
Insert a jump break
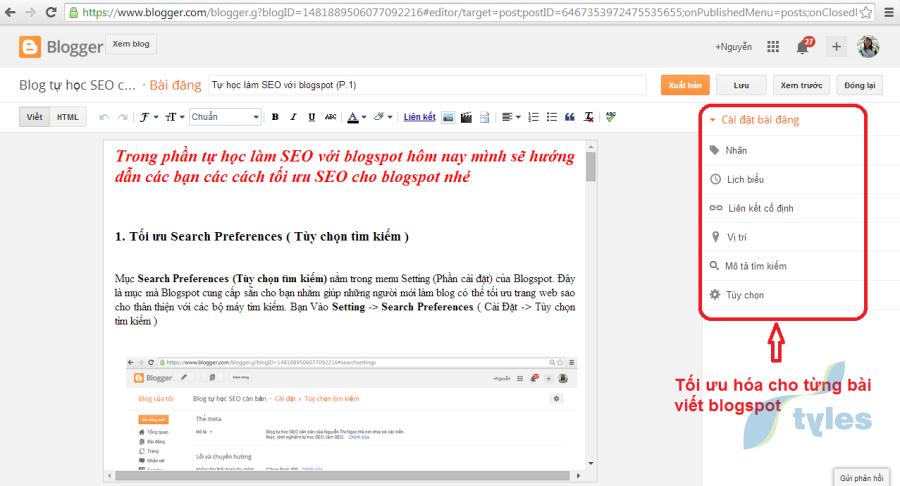point(484,117)
